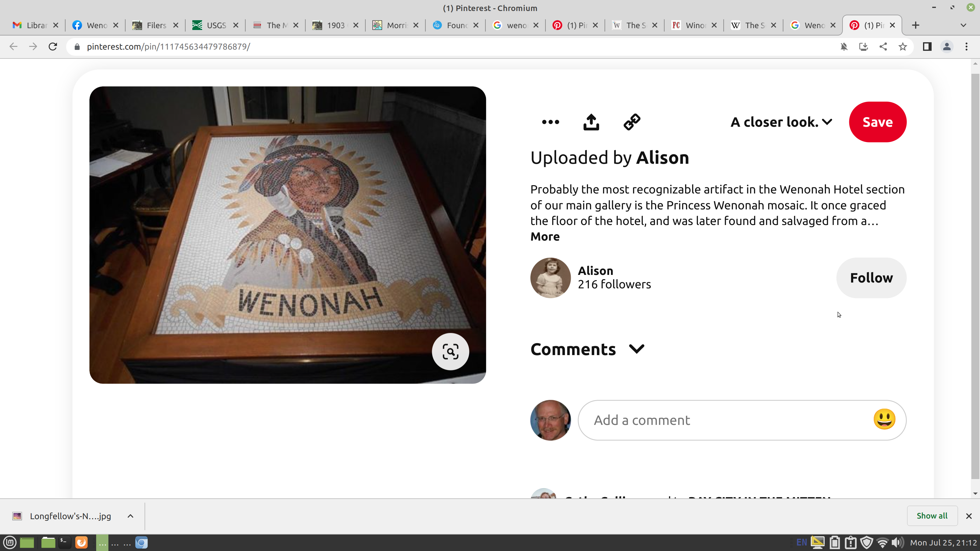Image resolution: width=980 pixels, height=551 pixels.
Task: Save the pin with red Save button
Action: tap(878, 122)
